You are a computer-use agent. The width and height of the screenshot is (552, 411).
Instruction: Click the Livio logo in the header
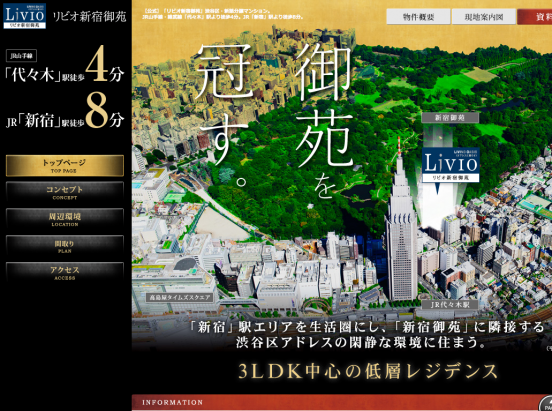point(24,16)
